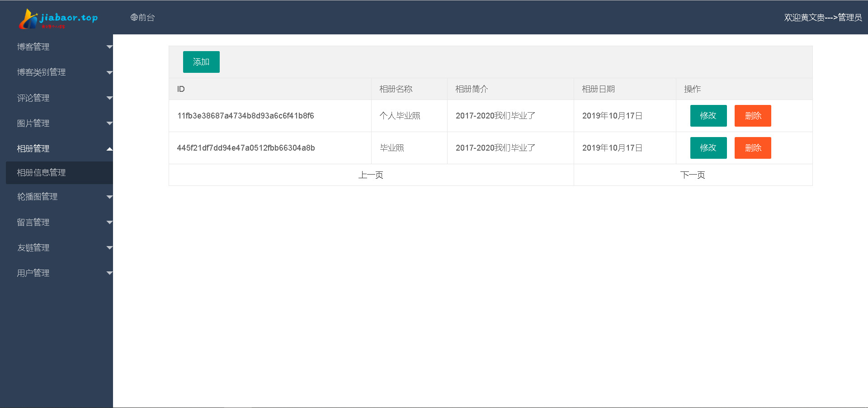The width and height of the screenshot is (868, 408).
Task: Open the 博客类别管理 sidebar menu
Action: [x=41, y=72]
